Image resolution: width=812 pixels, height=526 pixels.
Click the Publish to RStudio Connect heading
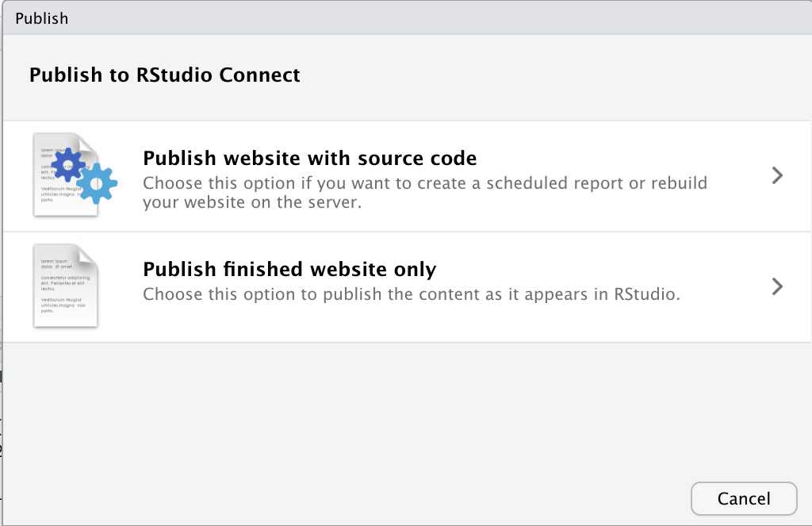(164, 75)
